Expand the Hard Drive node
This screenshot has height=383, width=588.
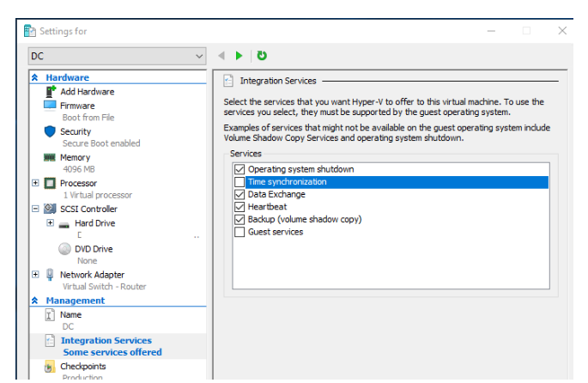tap(50, 222)
